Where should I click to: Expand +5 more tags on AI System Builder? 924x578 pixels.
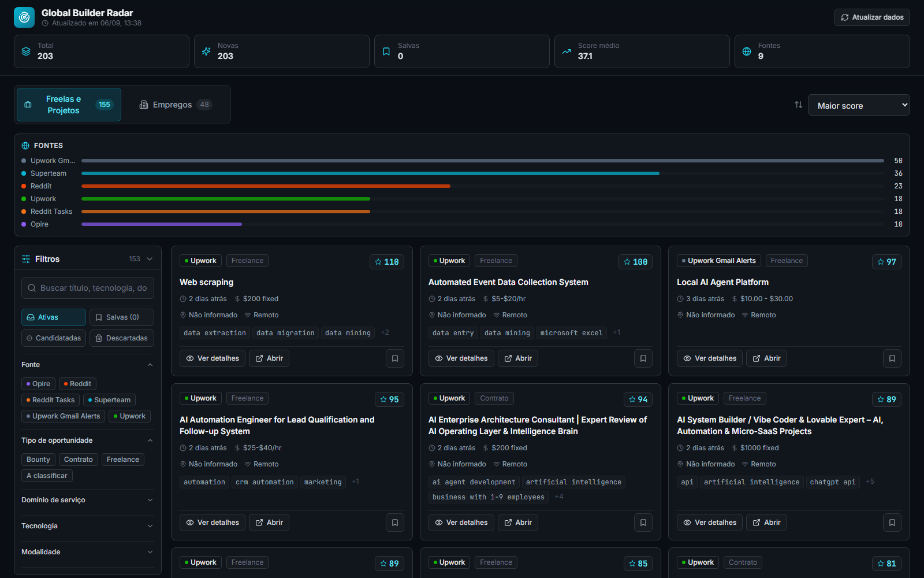click(x=870, y=481)
